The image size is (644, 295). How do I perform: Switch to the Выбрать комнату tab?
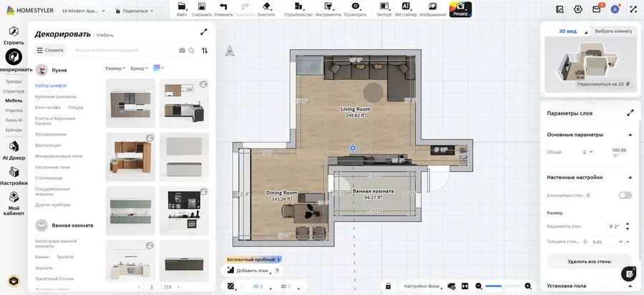click(x=613, y=31)
